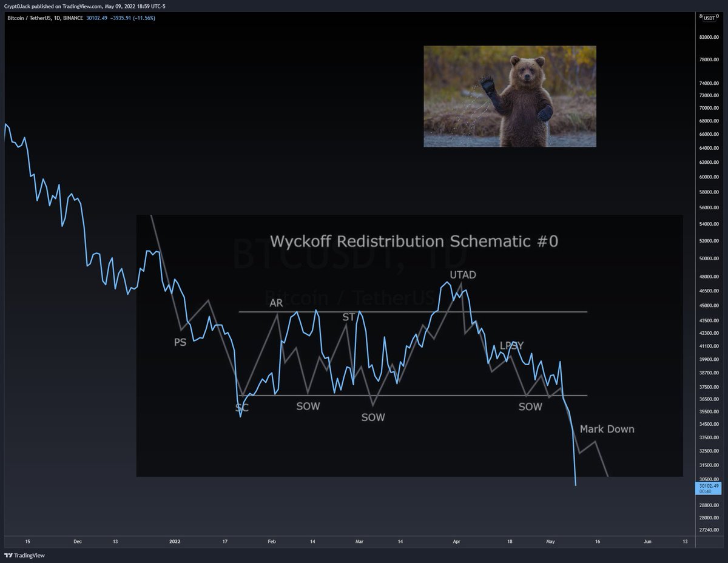The height and width of the screenshot is (563, 728).
Task: Click the 43500.00 price axis label
Action: [x=709, y=320]
